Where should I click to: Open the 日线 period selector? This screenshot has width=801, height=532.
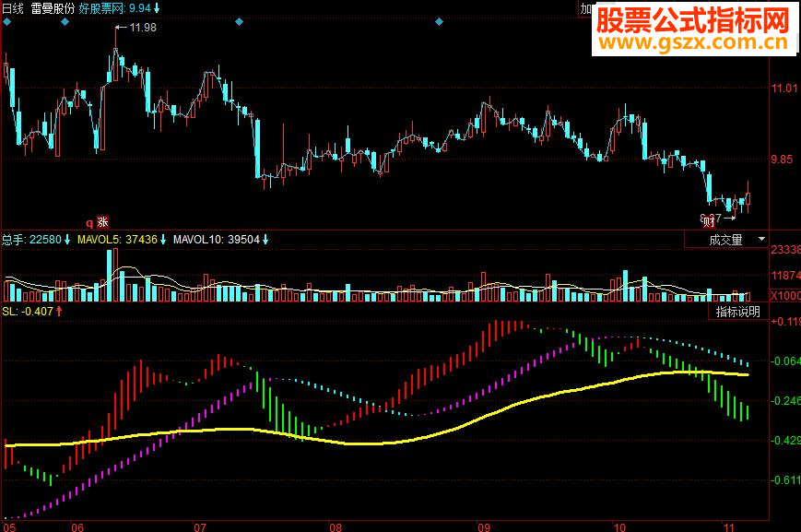(13, 8)
